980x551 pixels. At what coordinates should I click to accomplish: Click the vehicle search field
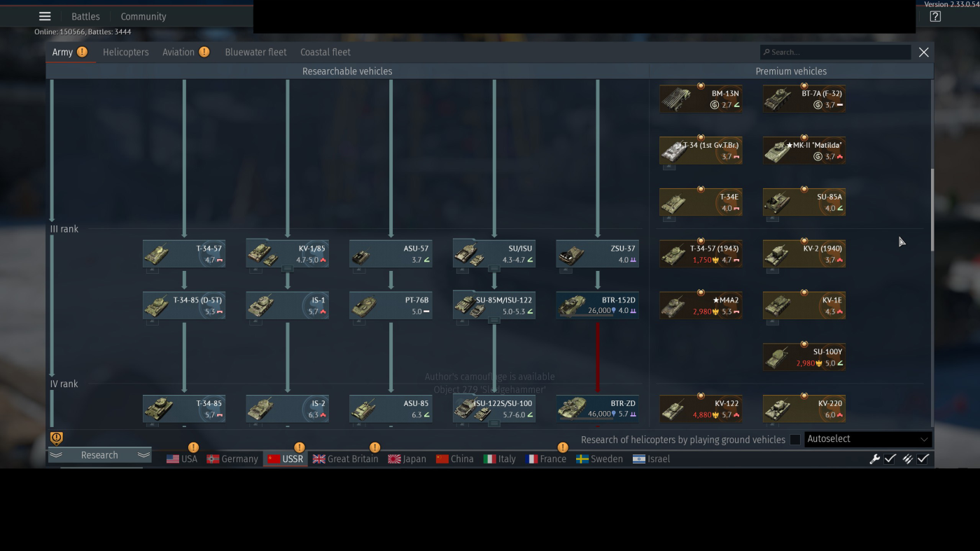tap(836, 52)
